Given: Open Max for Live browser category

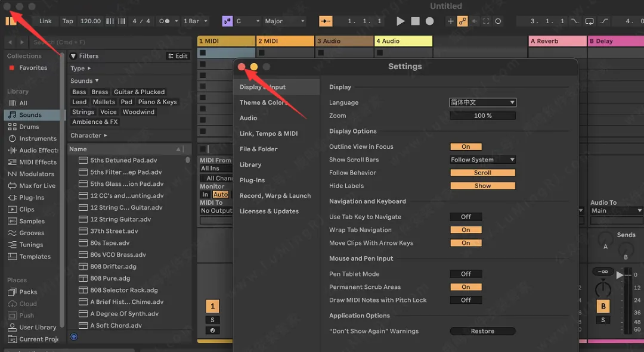Looking at the screenshot, I should pos(37,186).
